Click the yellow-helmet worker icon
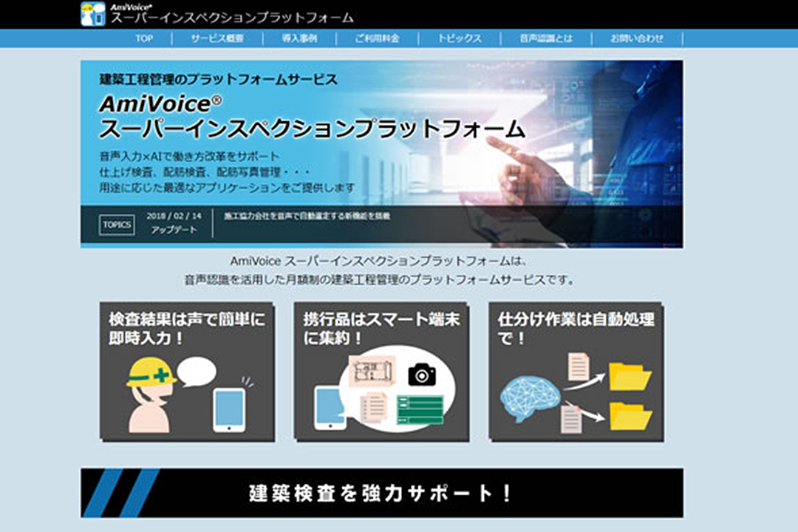Screen dimensions: 798x532 pos(151,395)
